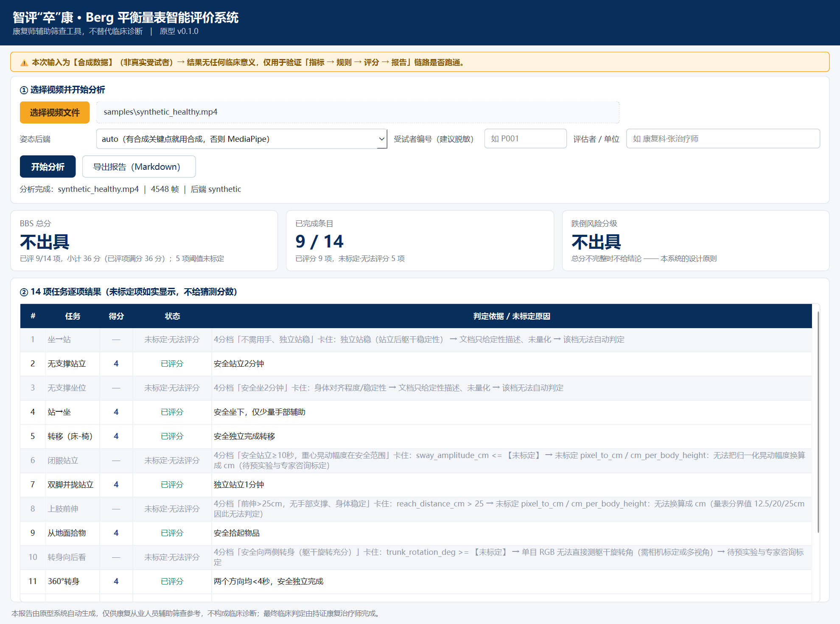Viewport: 840px width, 624px height.
Task: Click the 原型 v0.1.0 version text
Action: click(179, 31)
